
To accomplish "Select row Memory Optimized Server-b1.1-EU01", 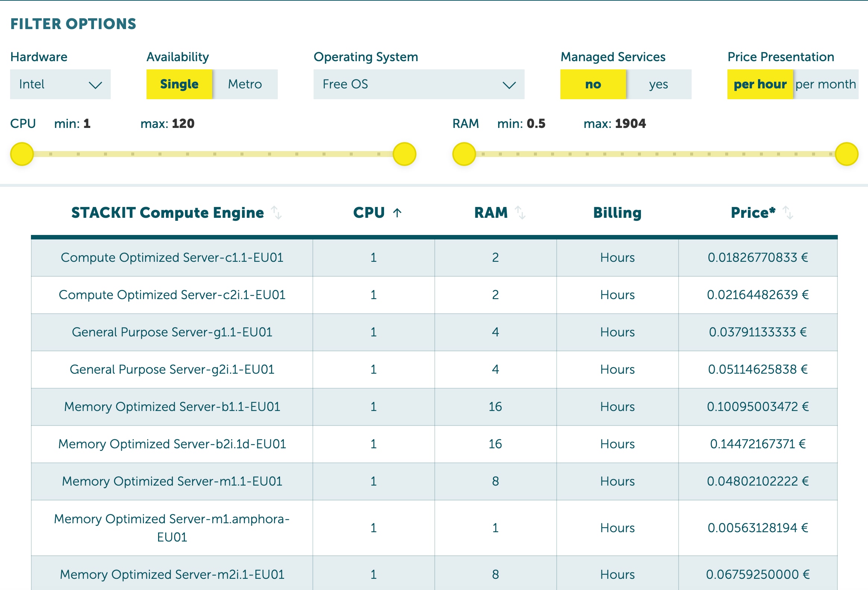I will point(434,407).
